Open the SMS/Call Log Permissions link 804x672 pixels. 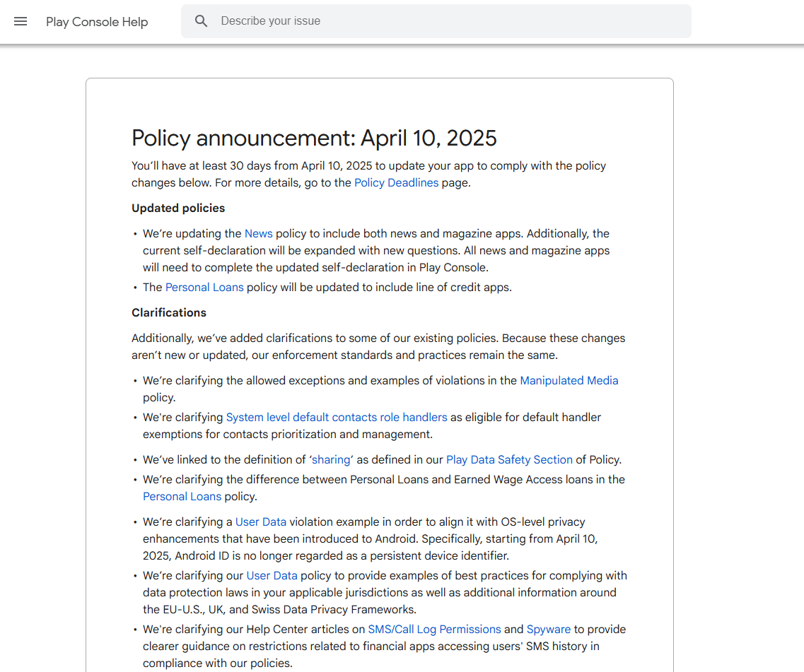coord(434,630)
